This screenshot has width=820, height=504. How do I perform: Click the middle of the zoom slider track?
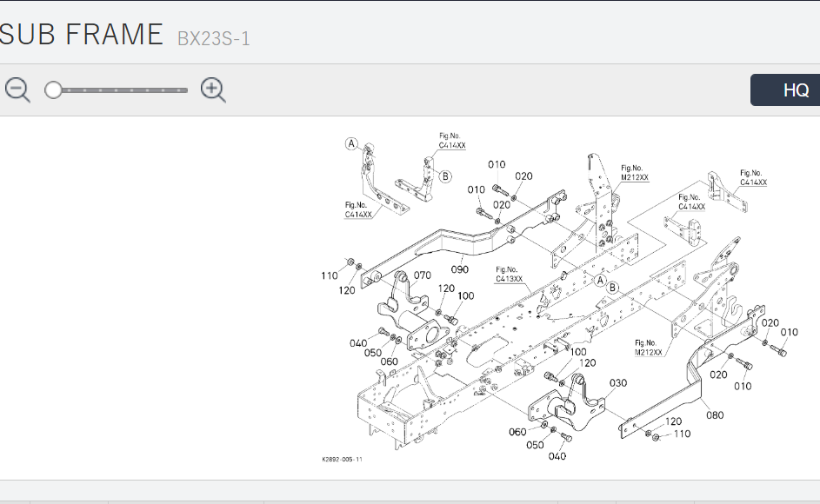[117, 90]
